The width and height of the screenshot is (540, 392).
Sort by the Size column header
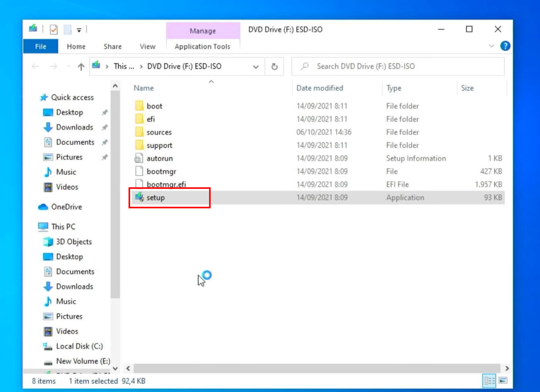click(x=467, y=88)
